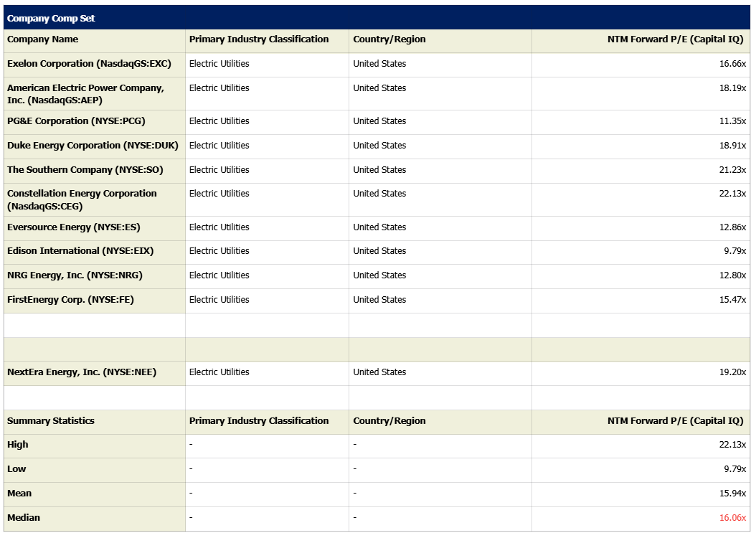The width and height of the screenshot is (756, 538).
Task: Select FirstEnergy Corp. (NYSE:FE) company name
Action: click(70, 299)
